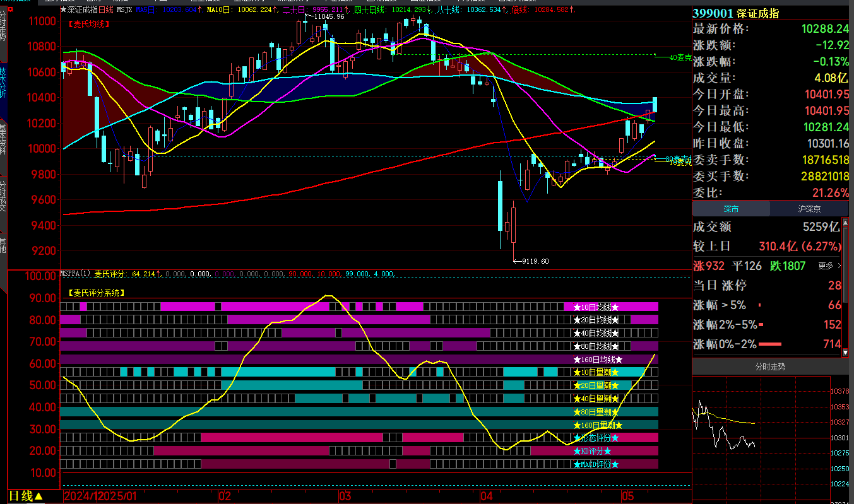Click the 平126 unchanged count

pos(747,266)
